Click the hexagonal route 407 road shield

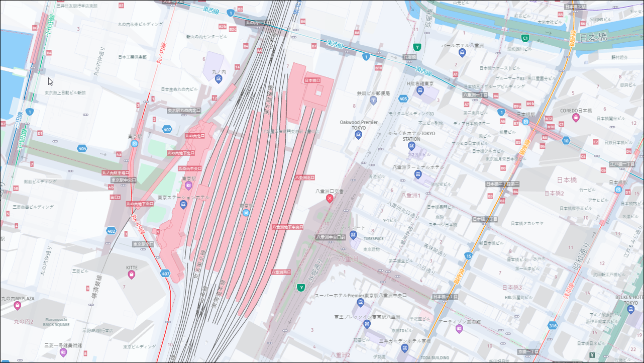[x=165, y=274]
